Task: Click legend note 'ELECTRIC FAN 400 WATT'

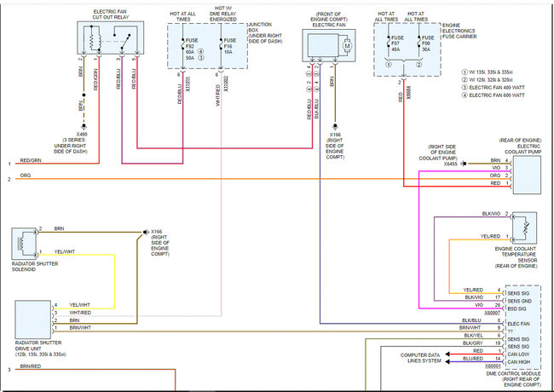Action: click(x=497, y=87)
